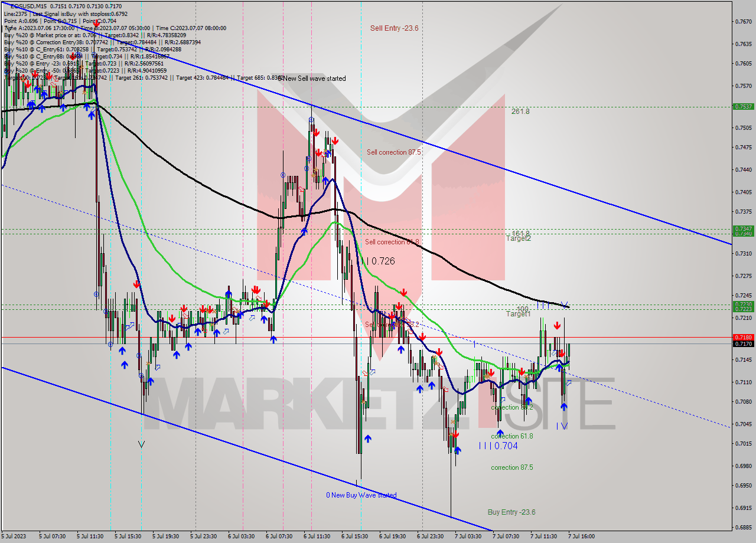The image size is (756, 543).
Task: Click 0.7110 on the price axis
Action: tap(743, 382)
